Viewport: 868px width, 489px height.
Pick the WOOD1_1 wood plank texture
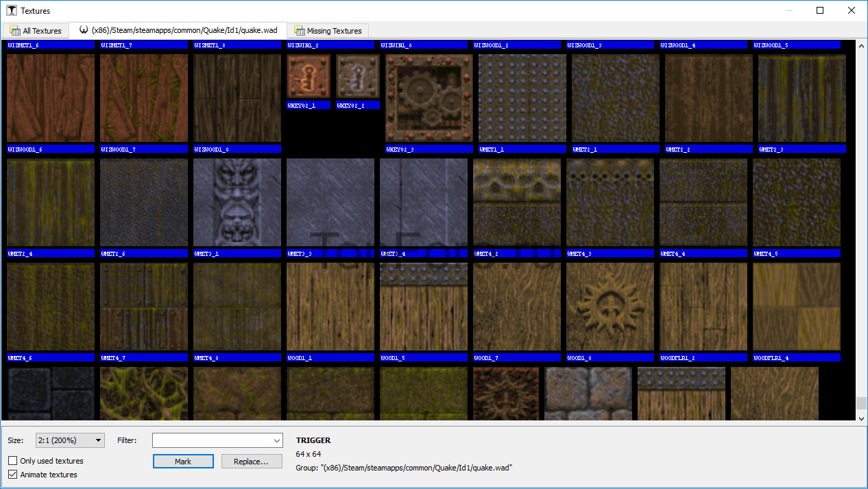tap(330, 307)
